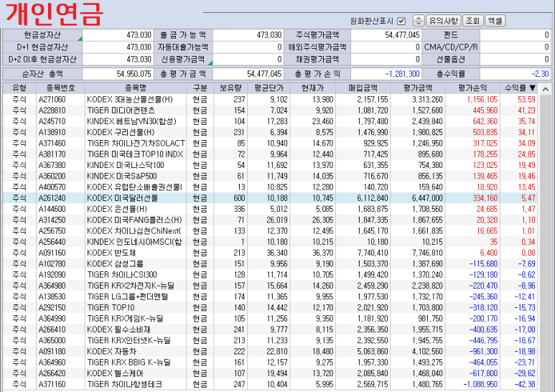555x392 pixels.
Task: Select row TIGER KRX BBIG K-뉴딜
Action: (271, 363)
